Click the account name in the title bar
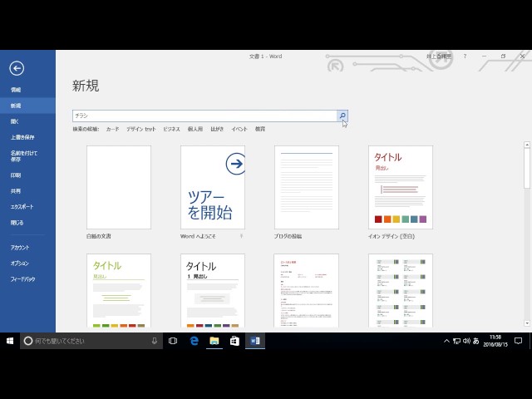This screenshot has width=532, height=399. (439, 57)
